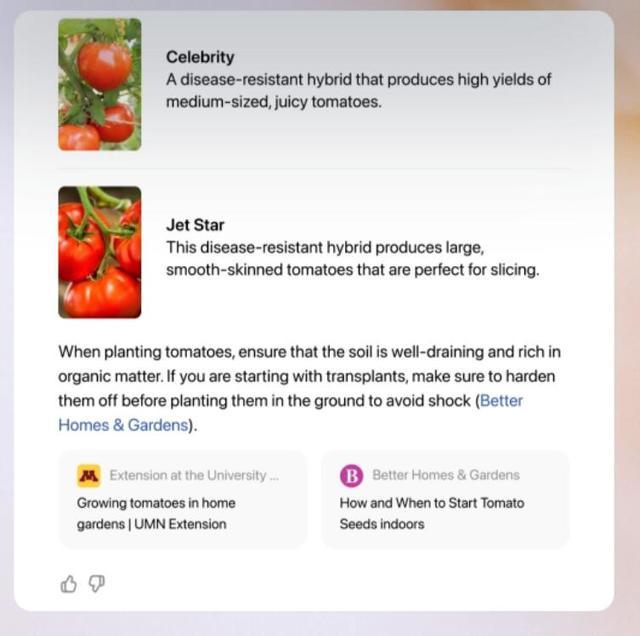Viewport: 640px width, 636px height.
Task: Click the 'Extension at the University' source label
Action: point(188,475)
